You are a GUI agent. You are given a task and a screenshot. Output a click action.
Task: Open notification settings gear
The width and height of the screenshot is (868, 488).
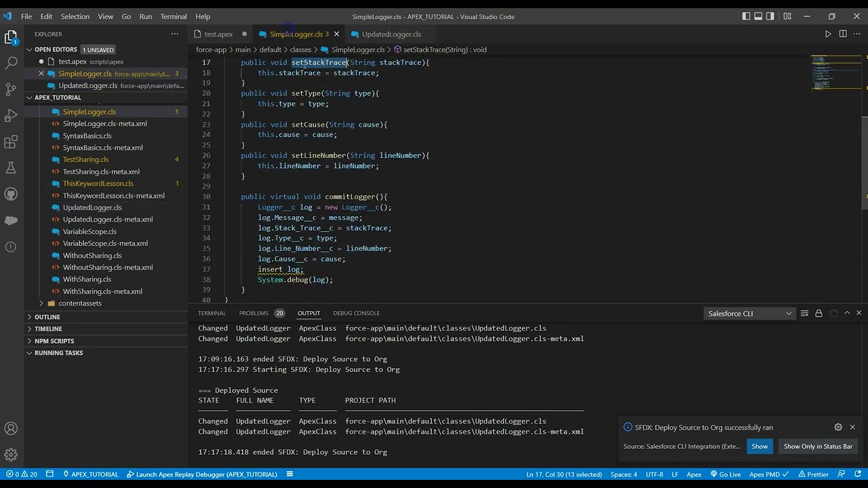[838, 427]
